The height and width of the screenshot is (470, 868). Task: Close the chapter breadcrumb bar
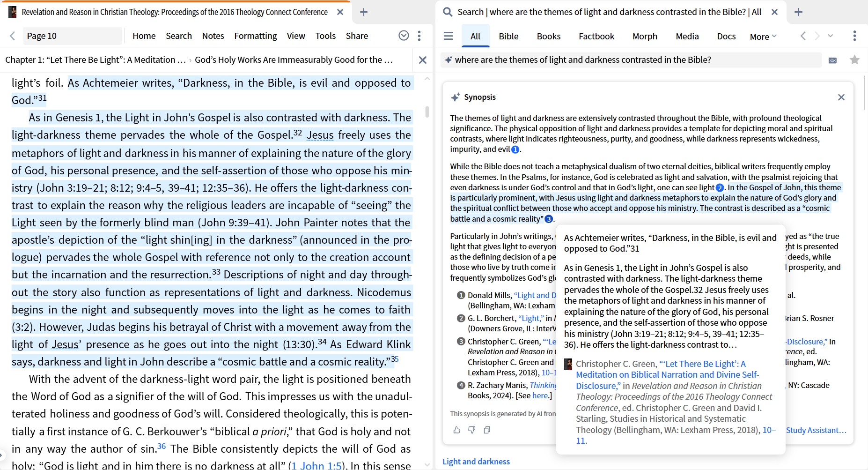pos(423,60)
